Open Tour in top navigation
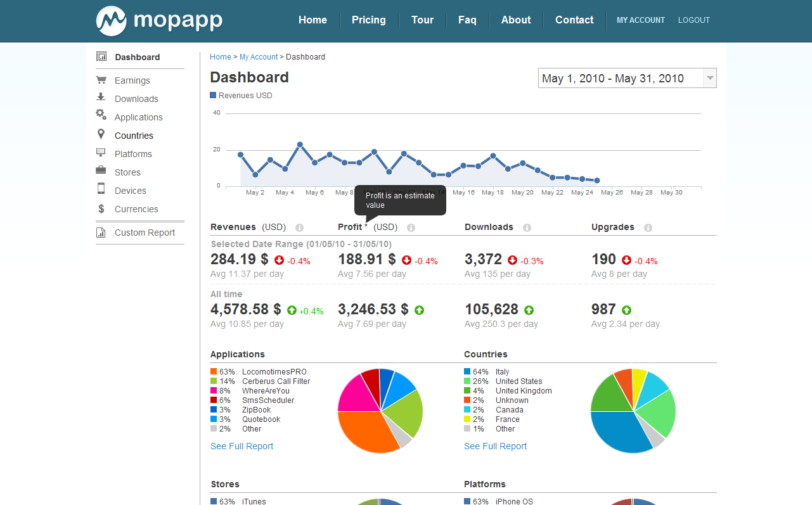 point(422,20)
